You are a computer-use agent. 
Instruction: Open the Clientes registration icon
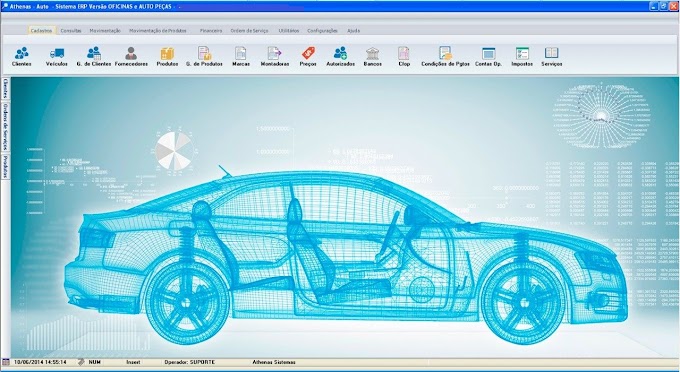click(22, 56)
